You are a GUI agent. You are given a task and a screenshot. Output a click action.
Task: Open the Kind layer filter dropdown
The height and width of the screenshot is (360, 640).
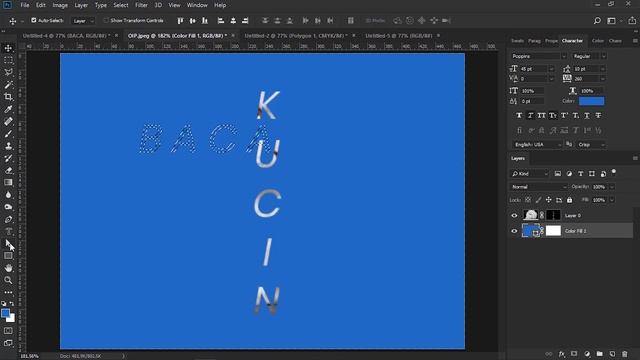tap(529, 174)
